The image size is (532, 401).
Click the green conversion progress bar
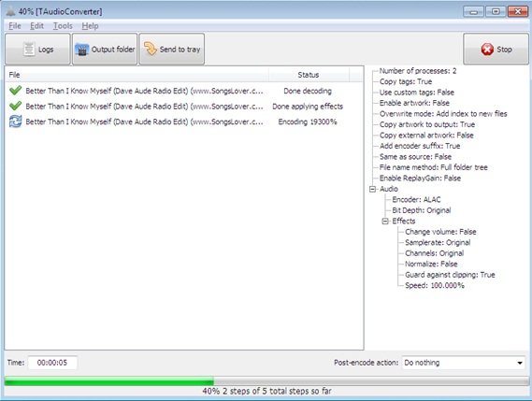[266, 381]
